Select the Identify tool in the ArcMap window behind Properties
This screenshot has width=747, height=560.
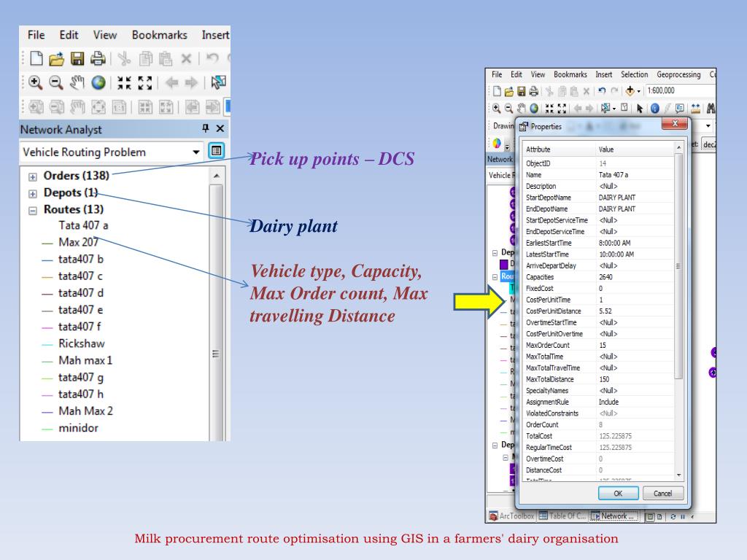[x=655, y=109]
